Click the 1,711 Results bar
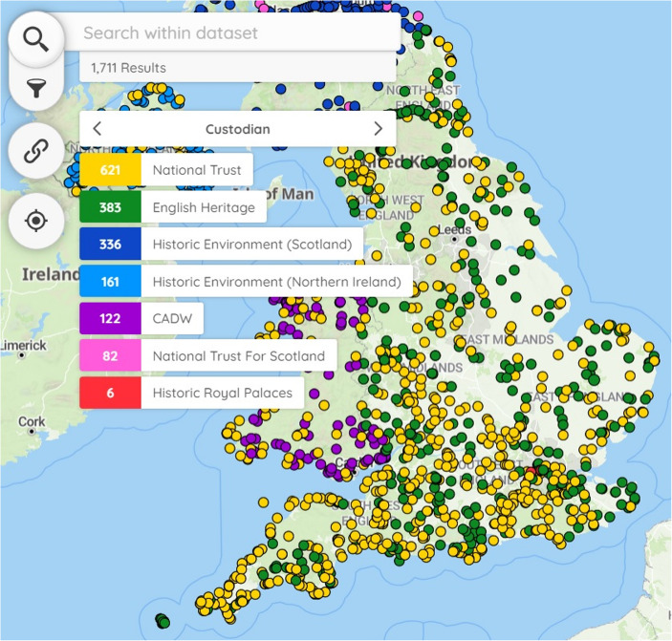Screen dimensions: 672x641 [238, 68]
